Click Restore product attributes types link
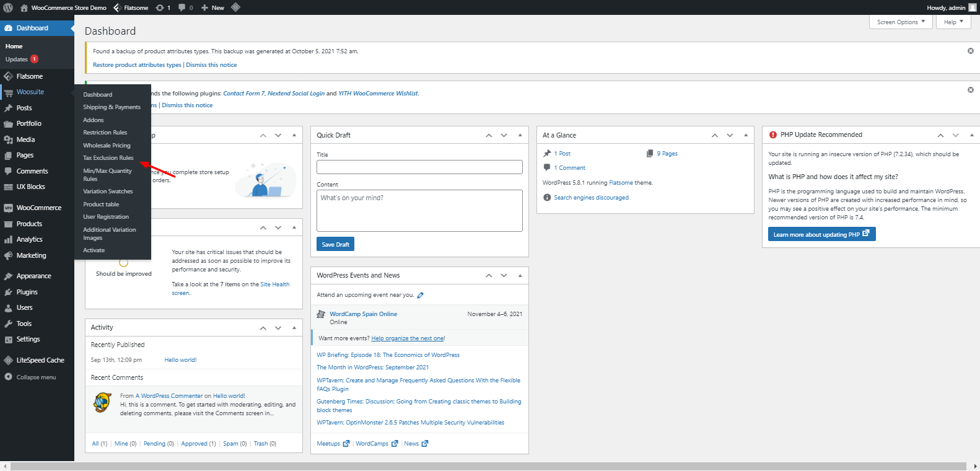Viewport: 980px width, 471px height. coord(137,65)
